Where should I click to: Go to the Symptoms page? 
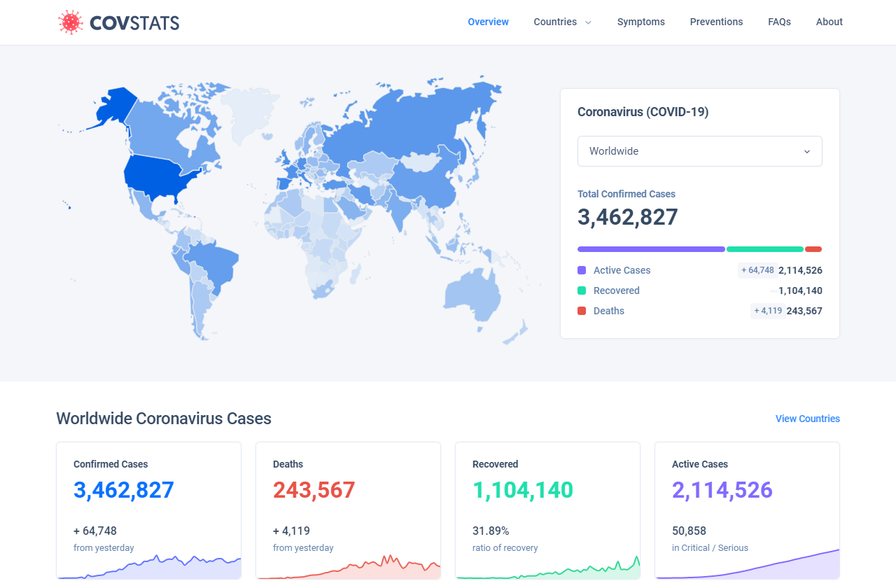(641, 22)
